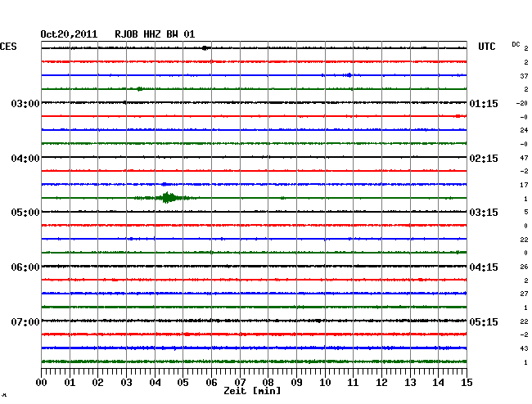Click the Zeit [min] axis title
The image size is (532, 404).
click(252, 391)
